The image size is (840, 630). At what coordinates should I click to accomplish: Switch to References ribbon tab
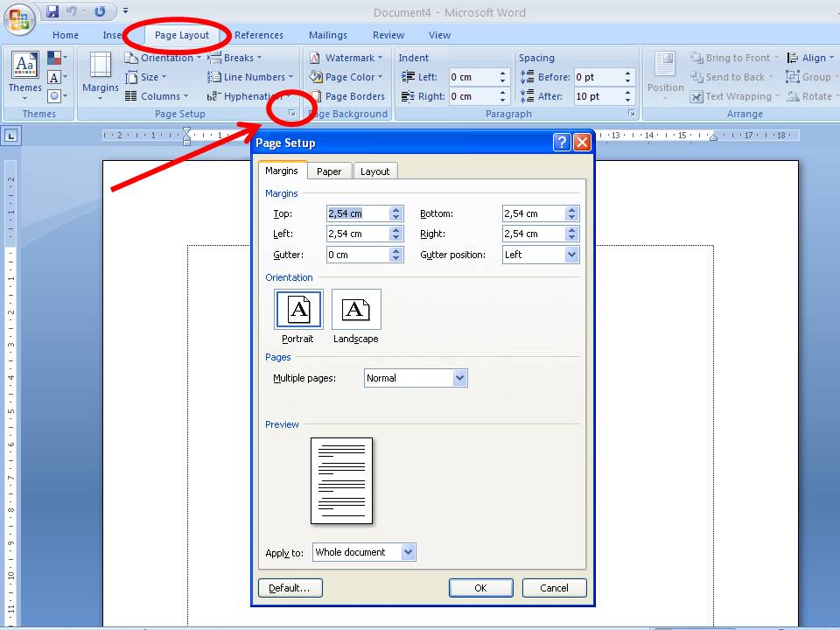[259, 35]
